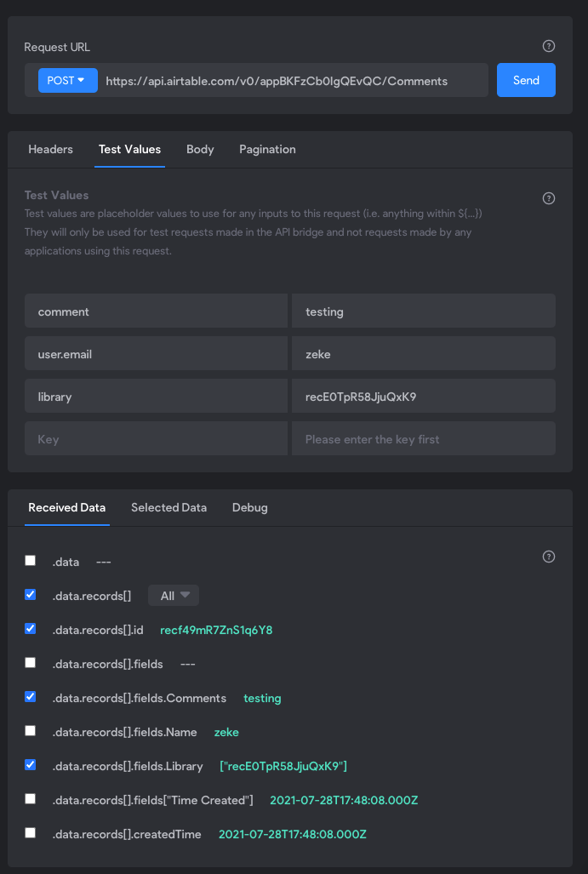This screenshot has height=874, width=588.
Task: Uncheck the fields.Library checkbox
Action: pos(30,765)
